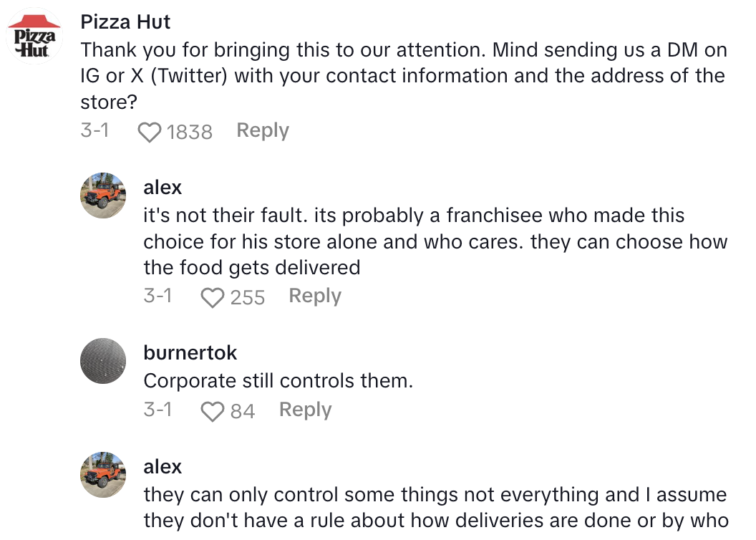Open burnertok's profile via username
The image size is (756, 540).
190,352
